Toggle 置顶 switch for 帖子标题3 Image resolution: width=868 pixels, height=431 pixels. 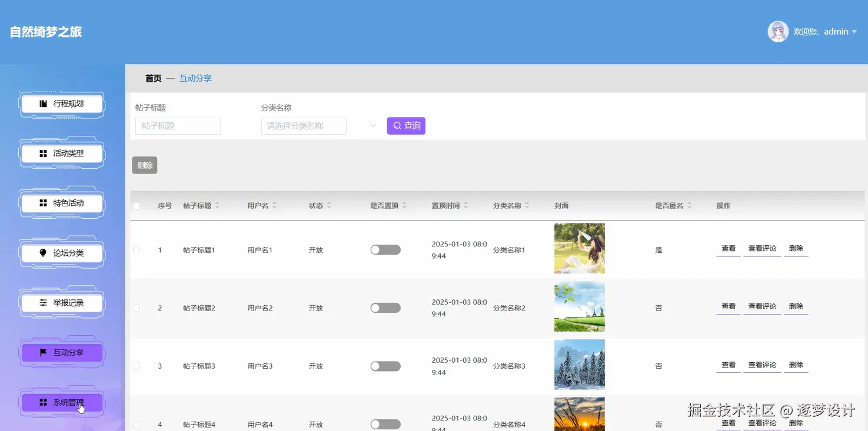[385, 366]
